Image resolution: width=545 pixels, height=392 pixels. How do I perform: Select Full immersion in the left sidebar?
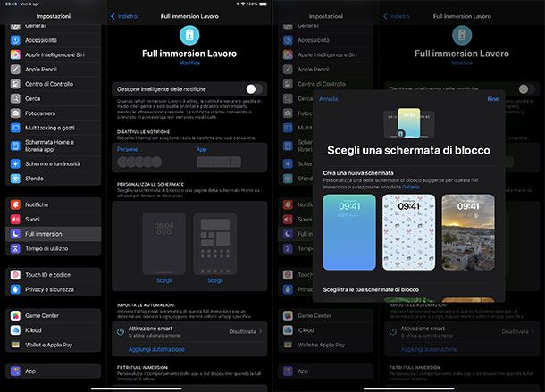tap(54, 234)
